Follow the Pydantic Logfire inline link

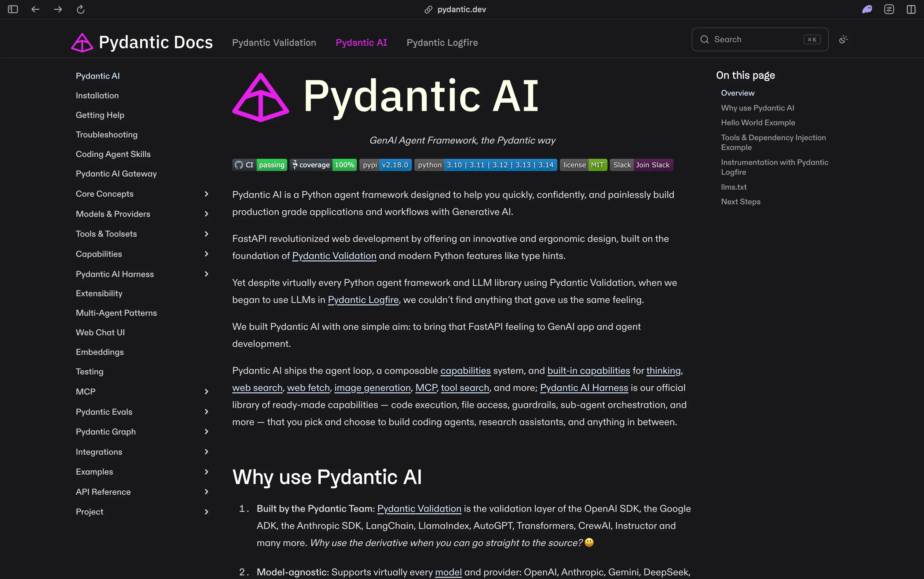pos(363,300)
